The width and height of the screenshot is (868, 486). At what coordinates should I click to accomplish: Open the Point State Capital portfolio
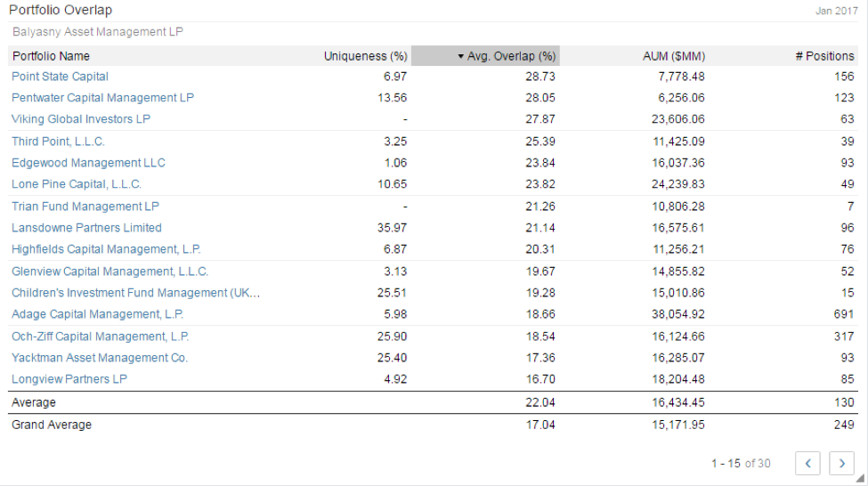(60, 77)
